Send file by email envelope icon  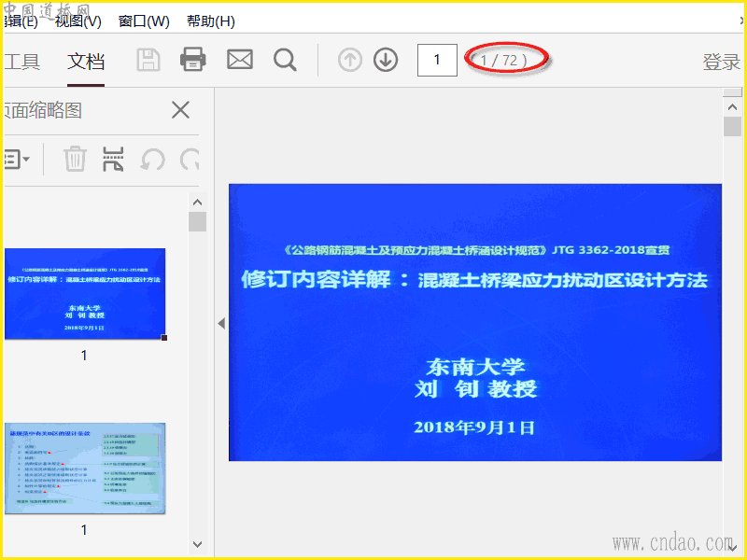(240, 60)
